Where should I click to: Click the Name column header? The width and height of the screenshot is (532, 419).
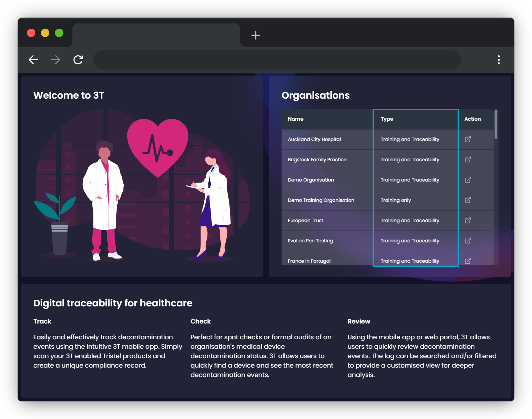[x=327, y=119]
